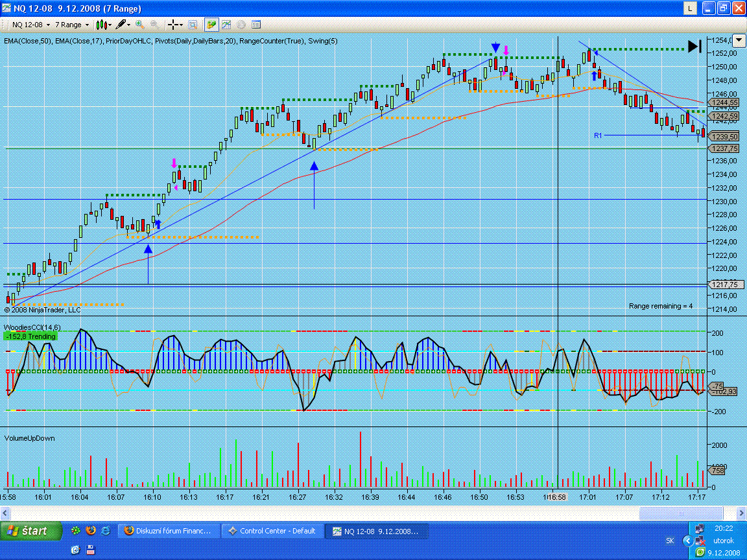This screenshot has height=560, width=747.
Task: Open the indicators icon in toolbar
Action: (x=226, y=25)
